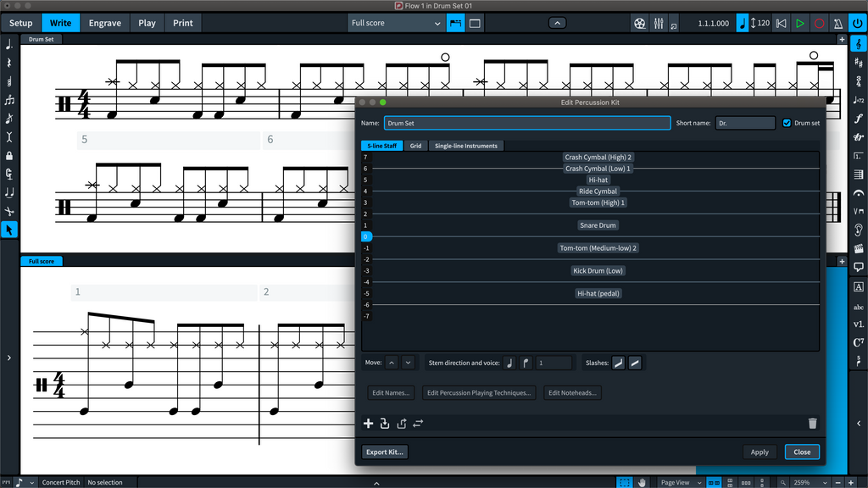The height and width of the screenshot is (488, 868).
Task: Choose the select arrow tool in left toolbox
Action: coord(9,230)
